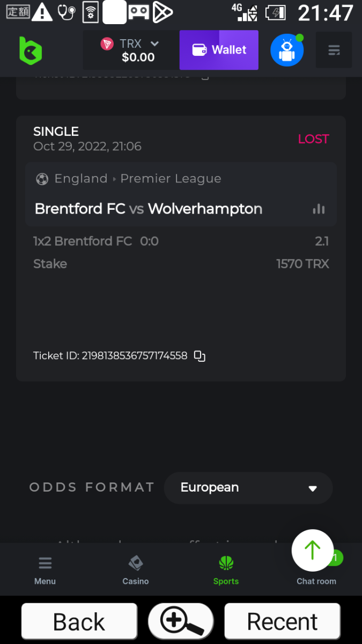The image size is (362, 644).
Task: Click the $0.00 TRX balance selector
Action: coord(138,57)
